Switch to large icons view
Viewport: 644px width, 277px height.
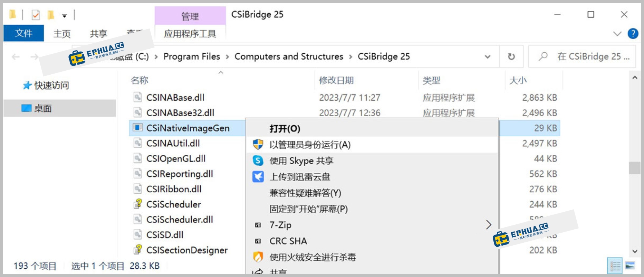tap(630, 266)
